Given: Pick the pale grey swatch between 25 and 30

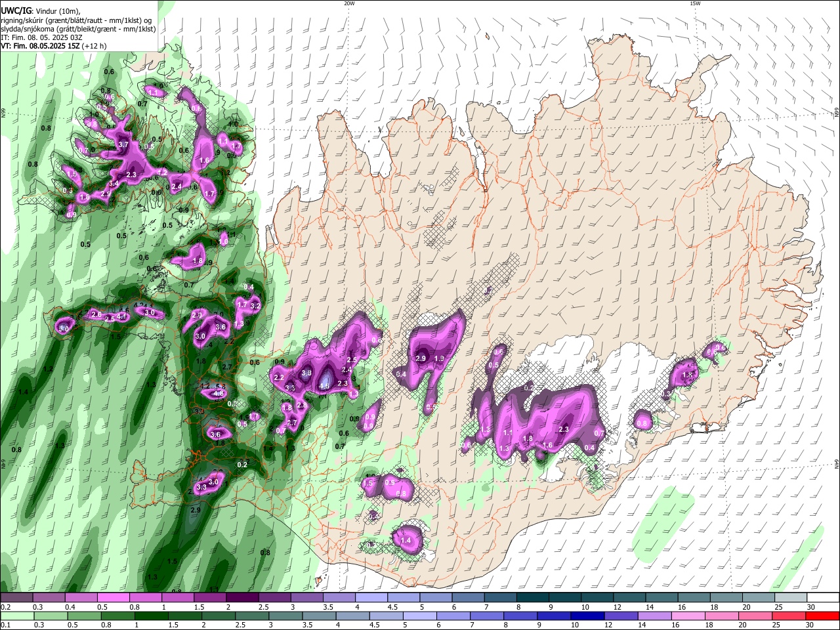Looking at the screenshot, I should tap(791, 598).
